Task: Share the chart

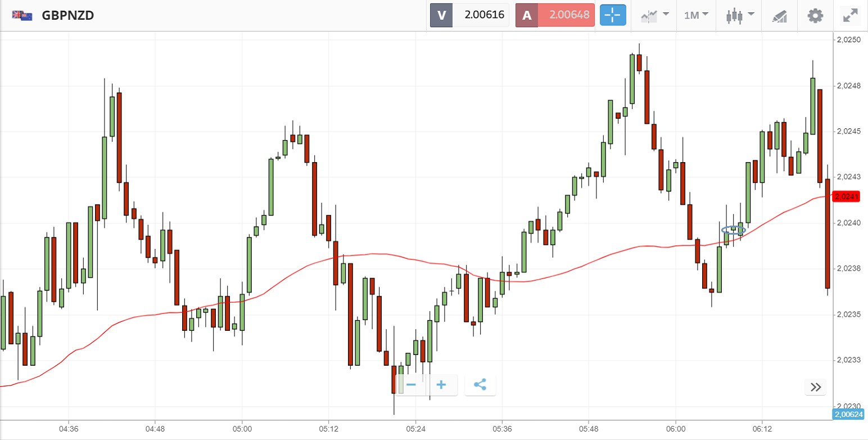Action: tap(480, 385)
